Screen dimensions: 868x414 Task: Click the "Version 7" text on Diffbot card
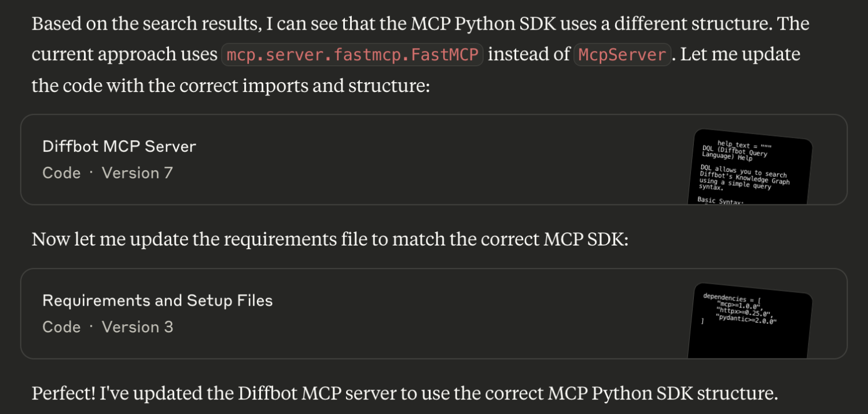coord(137,173)
